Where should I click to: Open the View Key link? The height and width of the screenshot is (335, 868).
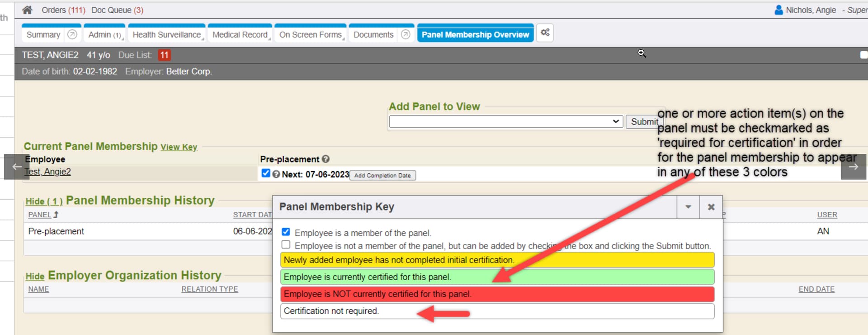pos(179,147)
